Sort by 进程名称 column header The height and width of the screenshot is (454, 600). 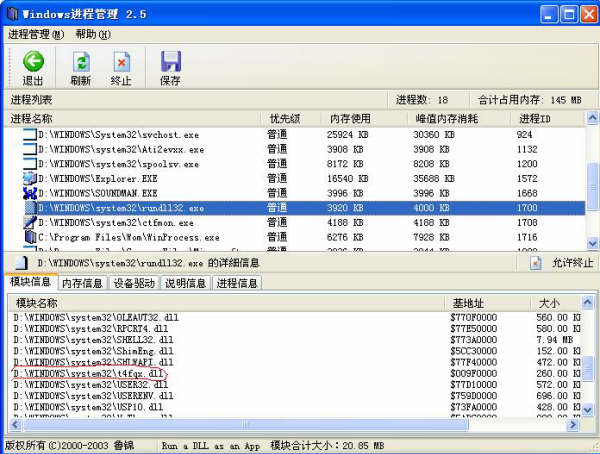coord(132,119)
